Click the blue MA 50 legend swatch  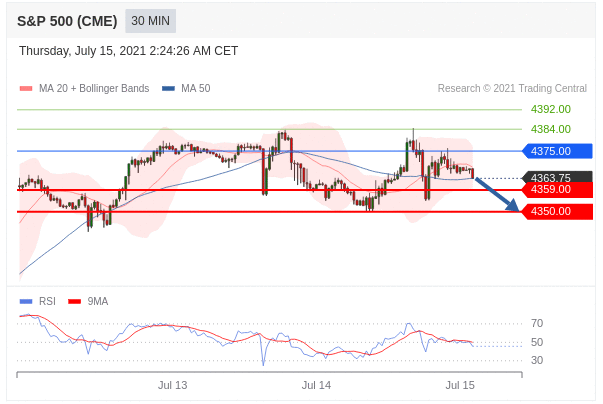click(x=168, y=89)
